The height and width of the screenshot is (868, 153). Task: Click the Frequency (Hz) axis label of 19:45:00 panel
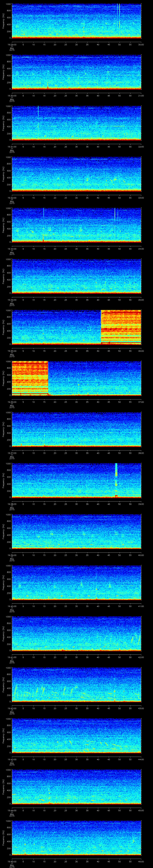pos(4,838)
